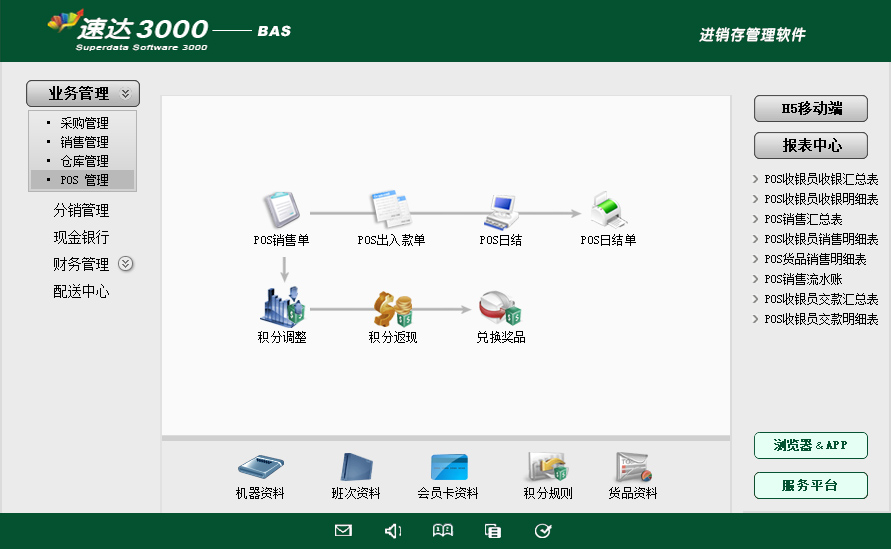Image resolution: width=891 pixels, height=549 pixels.
Task: Open the 会员卡资料 card icon
Action: 448,468
